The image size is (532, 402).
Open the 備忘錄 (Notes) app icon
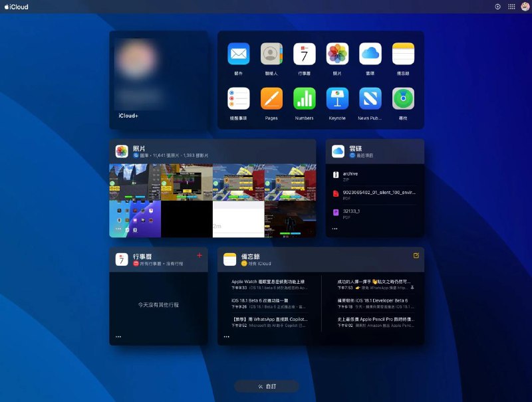(404, 52)
